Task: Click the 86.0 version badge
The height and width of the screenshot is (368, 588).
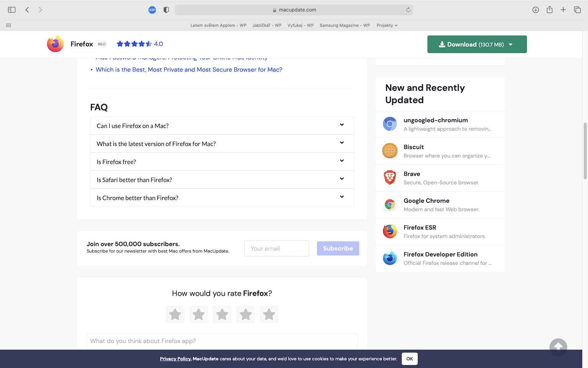Action: [x=101, y=44]
